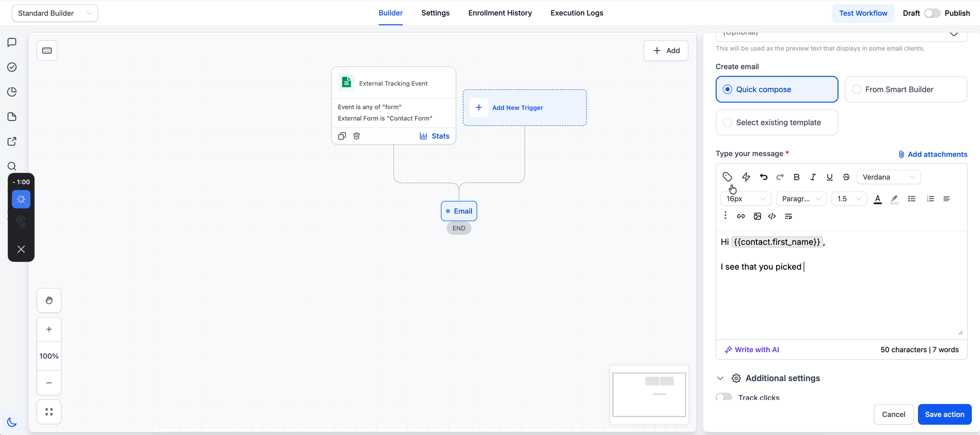Open 1.5 line height dropdown
The image size is (980, 435).
pos(849,199)
